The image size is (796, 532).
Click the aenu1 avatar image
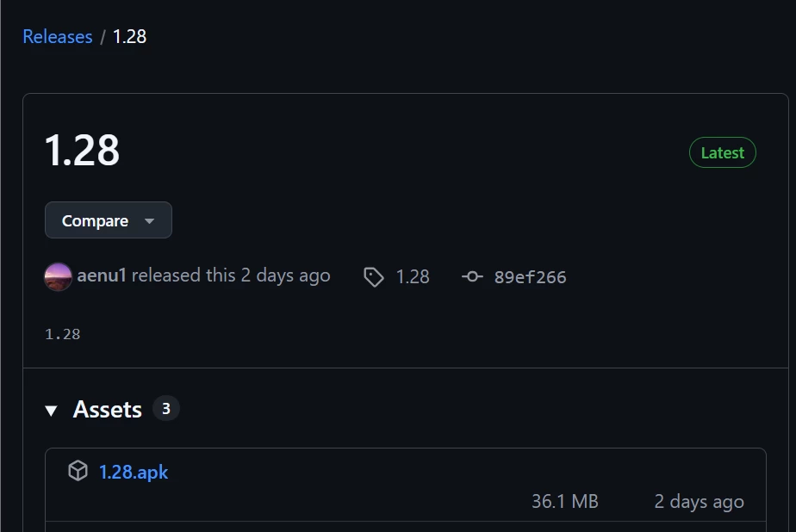58,276
